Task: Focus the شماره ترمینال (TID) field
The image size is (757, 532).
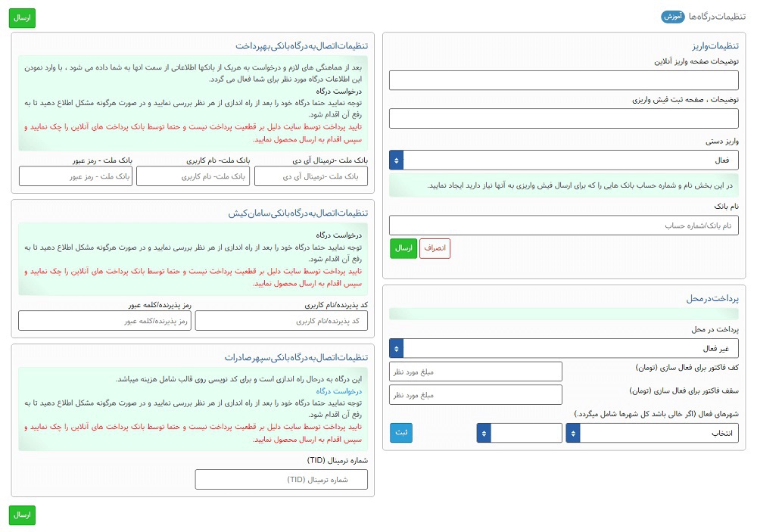Action: click(281, 480)
